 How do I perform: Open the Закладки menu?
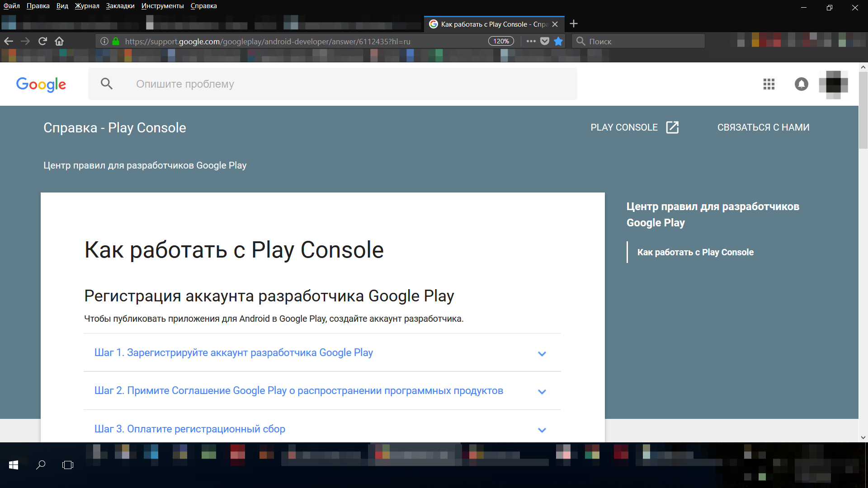pos(120,6)
